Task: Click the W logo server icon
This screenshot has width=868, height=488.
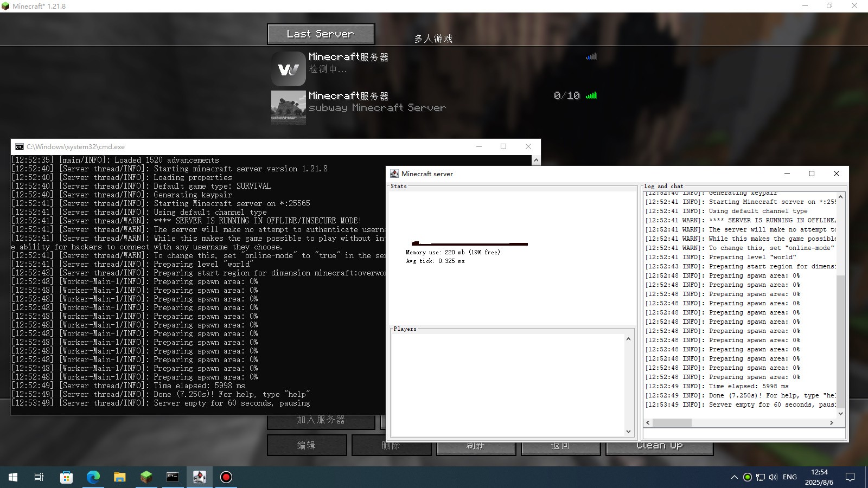Action: pos(288,69)
